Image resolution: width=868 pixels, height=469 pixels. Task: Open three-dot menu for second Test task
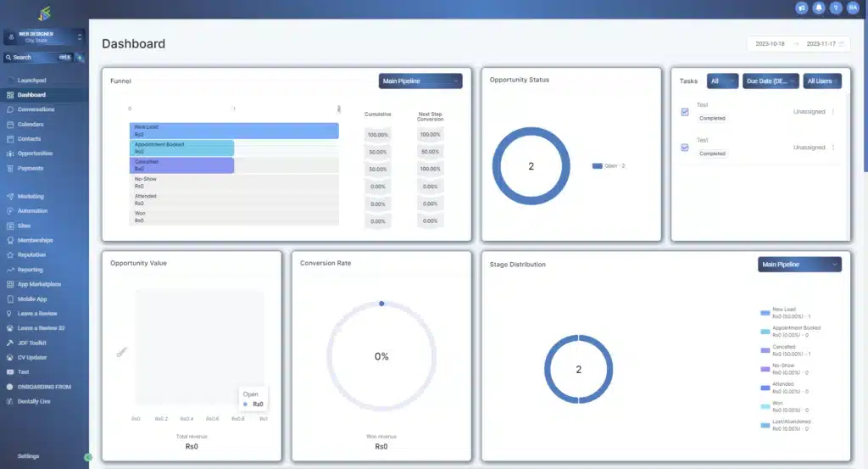pos(832,148)
